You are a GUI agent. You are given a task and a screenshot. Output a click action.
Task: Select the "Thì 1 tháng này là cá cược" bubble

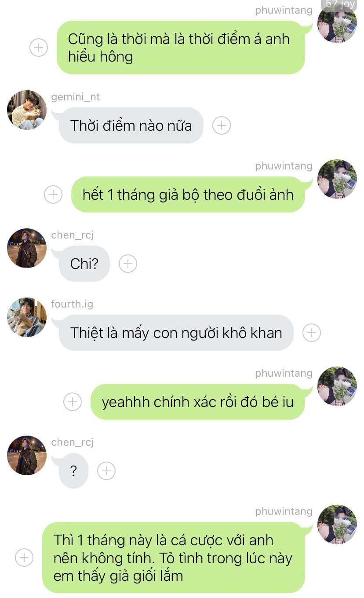[173, 558]
